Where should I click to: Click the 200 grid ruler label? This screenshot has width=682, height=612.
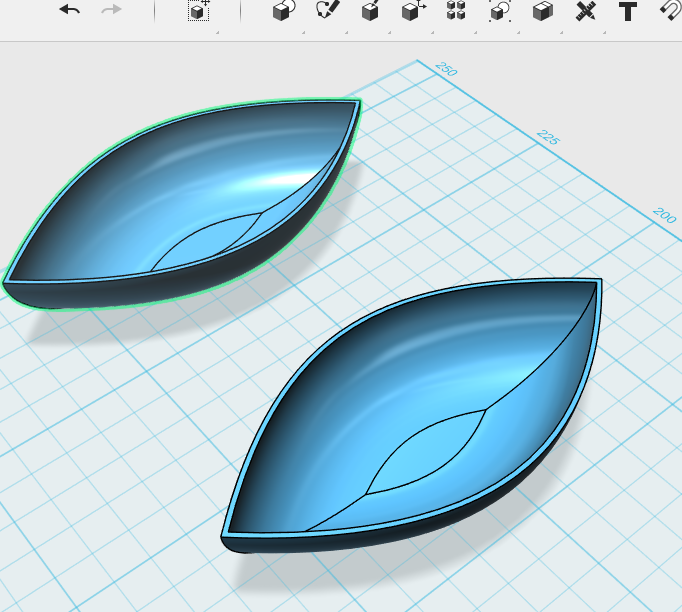tap(665, 215)
